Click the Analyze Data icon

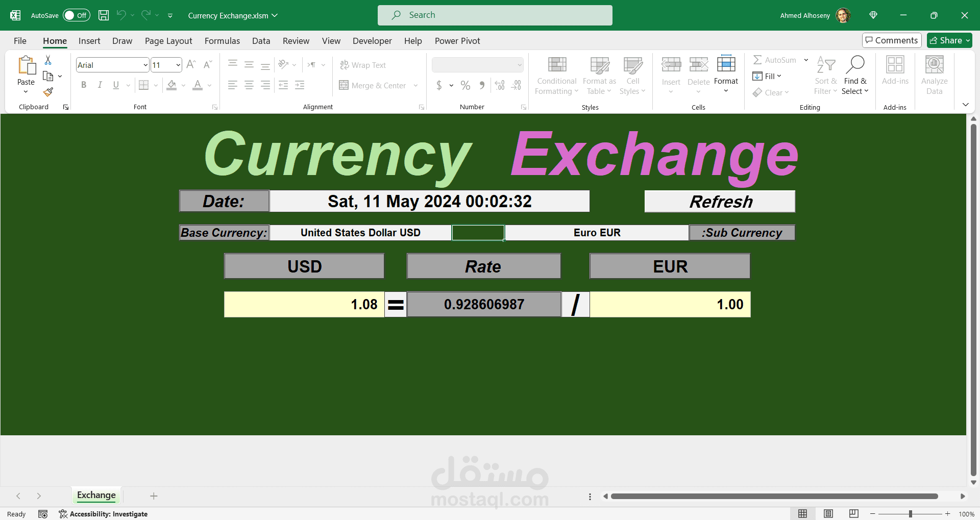click(934, 76)
